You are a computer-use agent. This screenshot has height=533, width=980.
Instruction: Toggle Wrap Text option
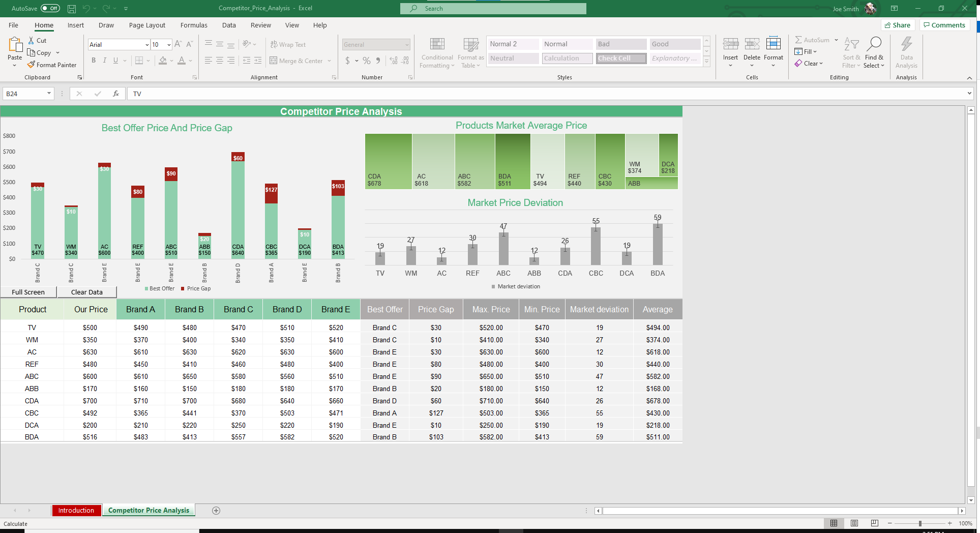pyautogui.click(x=288, y=45)
